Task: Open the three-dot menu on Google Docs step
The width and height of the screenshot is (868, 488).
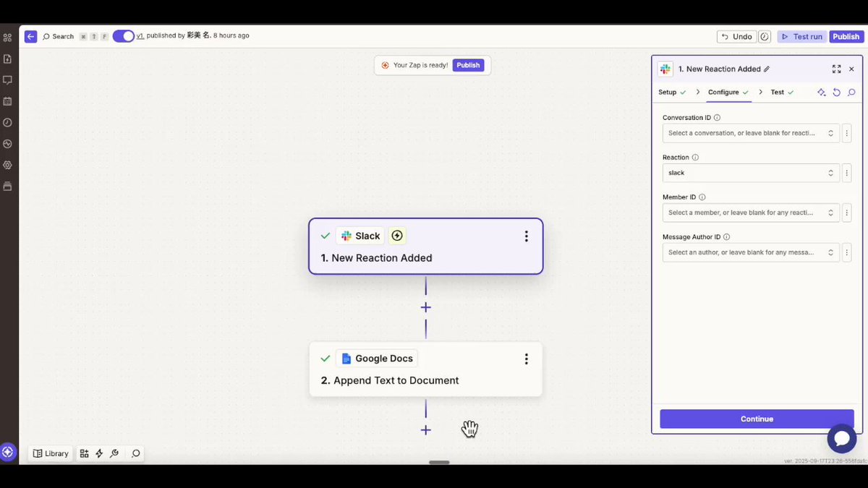Action: [526, 359]
